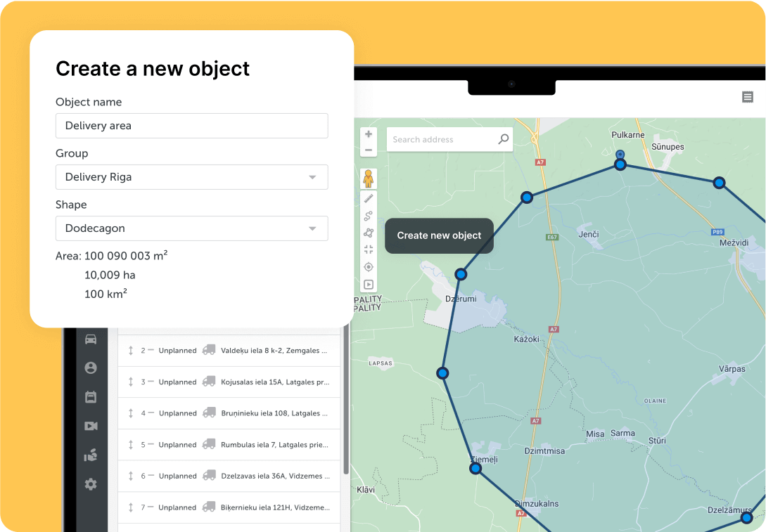Open the settings gear sidebar icon
766x532 pixels.
click(x=90, y=484)
